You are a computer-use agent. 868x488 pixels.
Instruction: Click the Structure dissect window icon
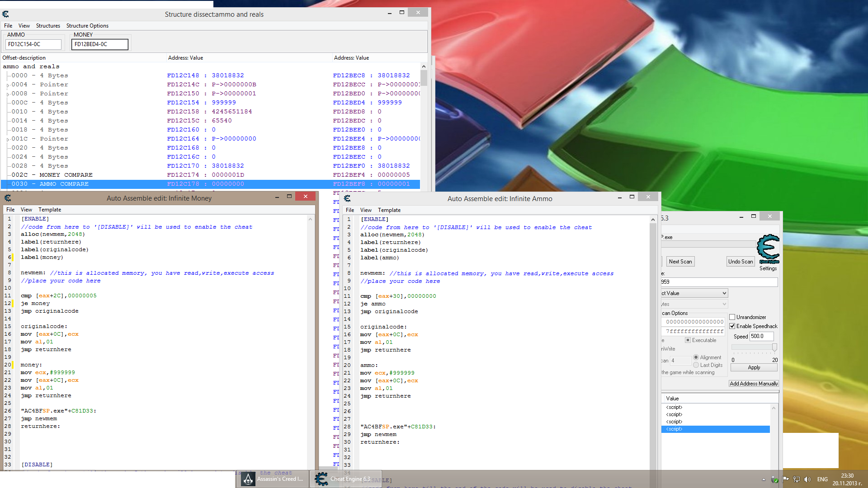tap(5, 13)
